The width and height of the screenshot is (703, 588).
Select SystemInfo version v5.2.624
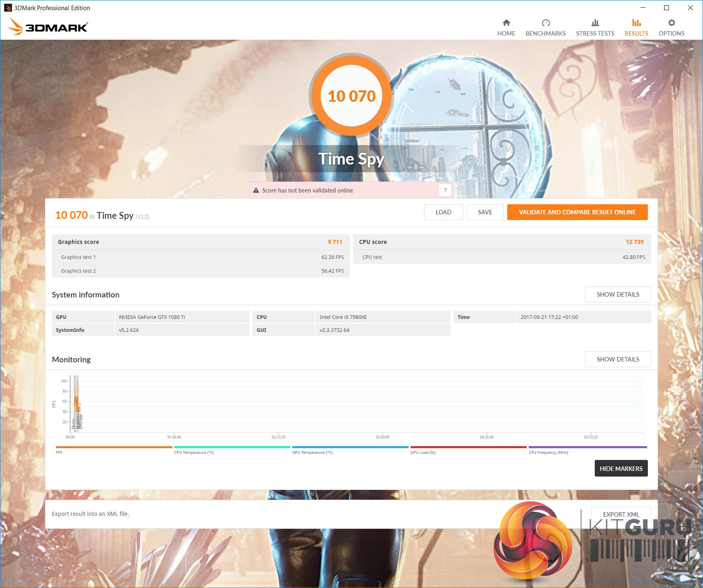tap(129, 330)
